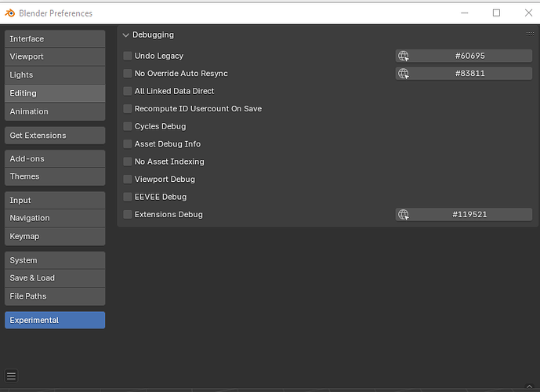540x392 pixels.
Task: Open the hamburger preferences menu
Action: click(x=11, y=376)
